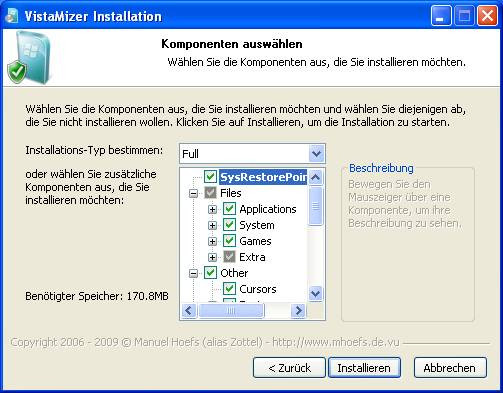
Task: Expand the Applications tree node
Action: pos(212,209)
